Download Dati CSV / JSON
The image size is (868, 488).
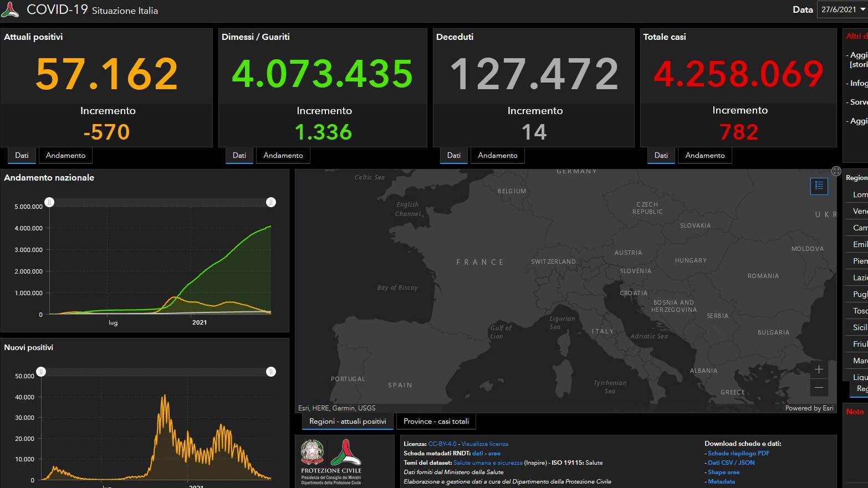pos(731,463)
